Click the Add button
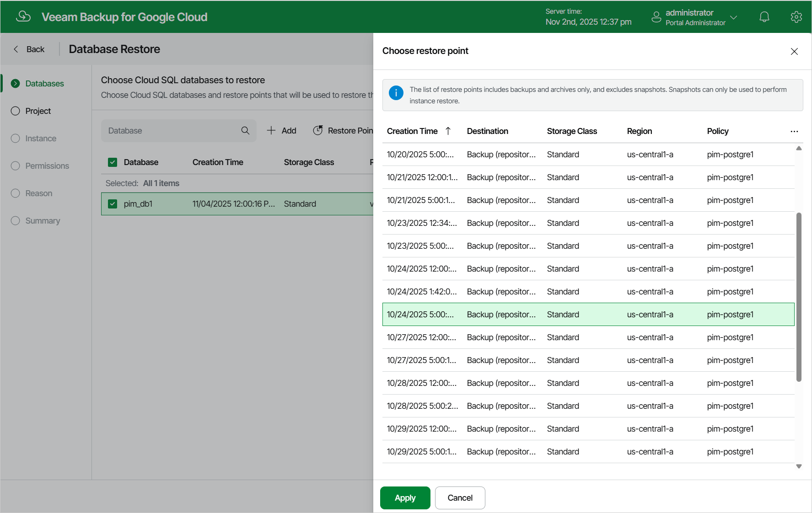This screenshot has width=812, height=513. tap(281, 131)
